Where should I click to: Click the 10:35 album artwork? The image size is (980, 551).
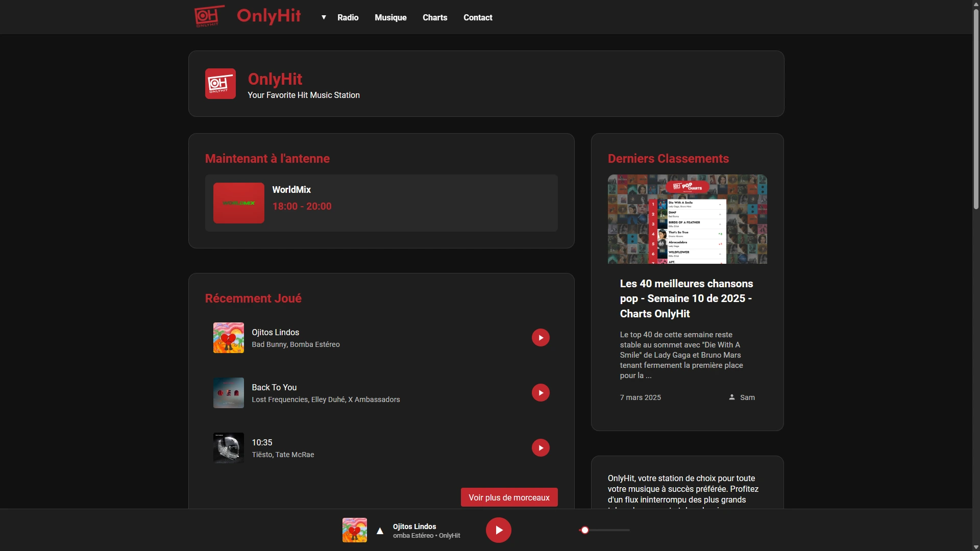[229, 448]
